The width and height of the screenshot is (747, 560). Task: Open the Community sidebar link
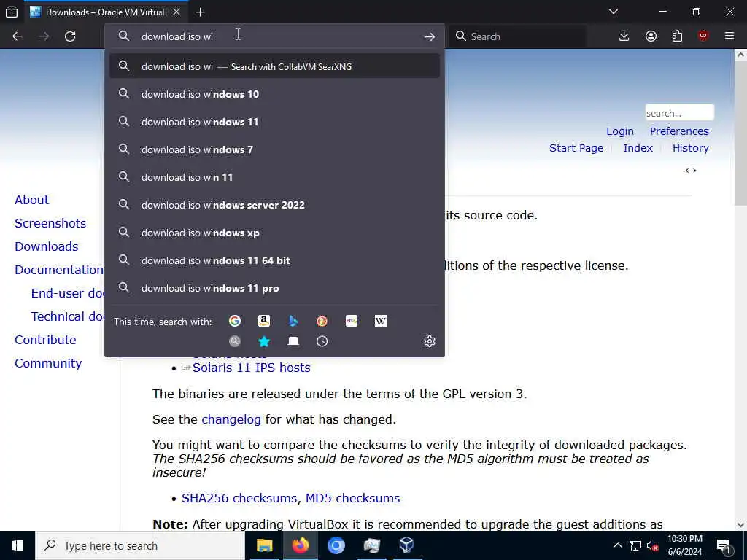[48, 363]
